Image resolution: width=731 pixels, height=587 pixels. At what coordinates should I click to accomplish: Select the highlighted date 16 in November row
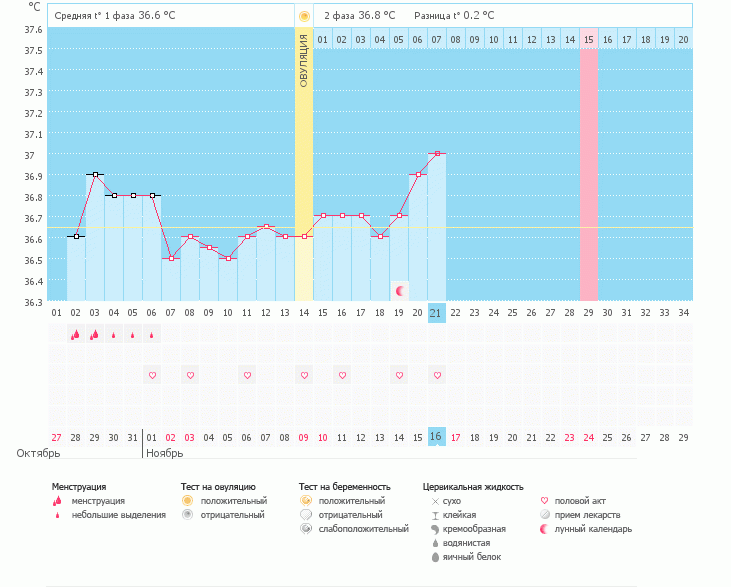point(436,437)
